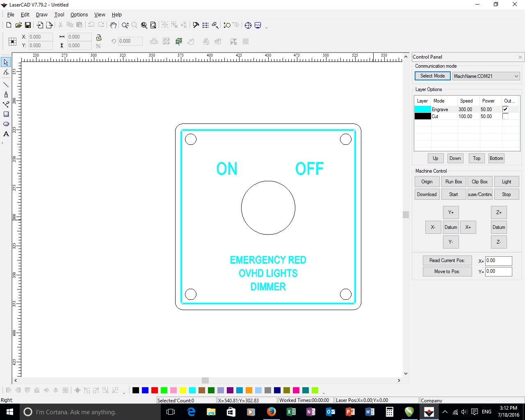
Task: Pick the Ellipse drawing tool
Action: [x=6, y=124]
